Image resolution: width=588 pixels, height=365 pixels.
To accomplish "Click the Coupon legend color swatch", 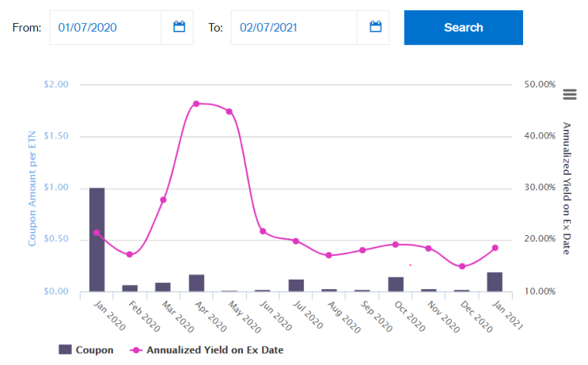I will pyautogui.click(x=65, y=349).
